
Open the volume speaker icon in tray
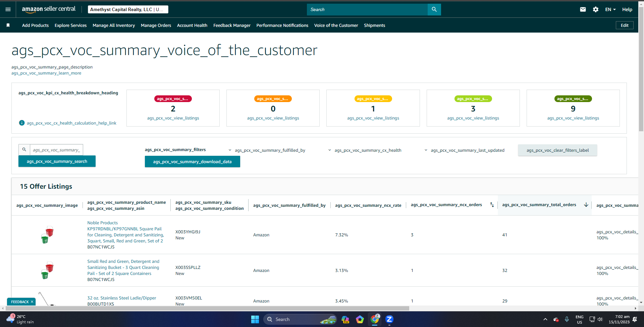click(x=600, y=319)
